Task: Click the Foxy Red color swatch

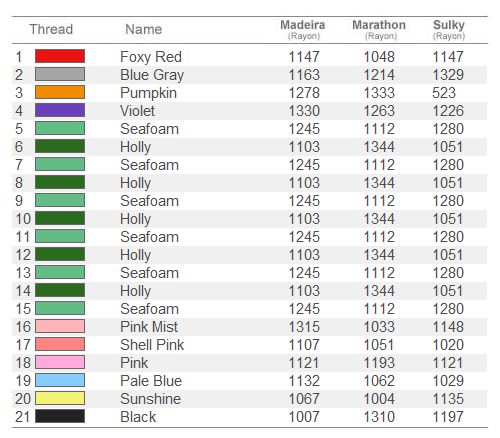Action: tap(60, 56)
